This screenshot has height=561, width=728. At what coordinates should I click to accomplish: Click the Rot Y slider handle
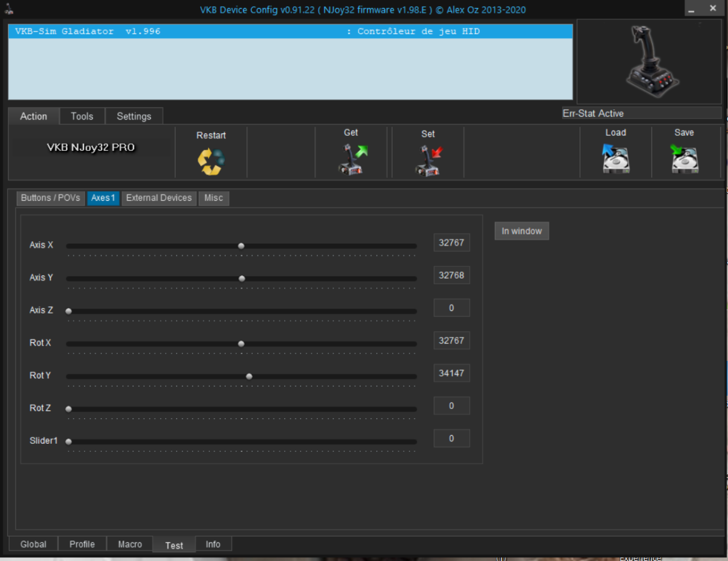(249, 376)
